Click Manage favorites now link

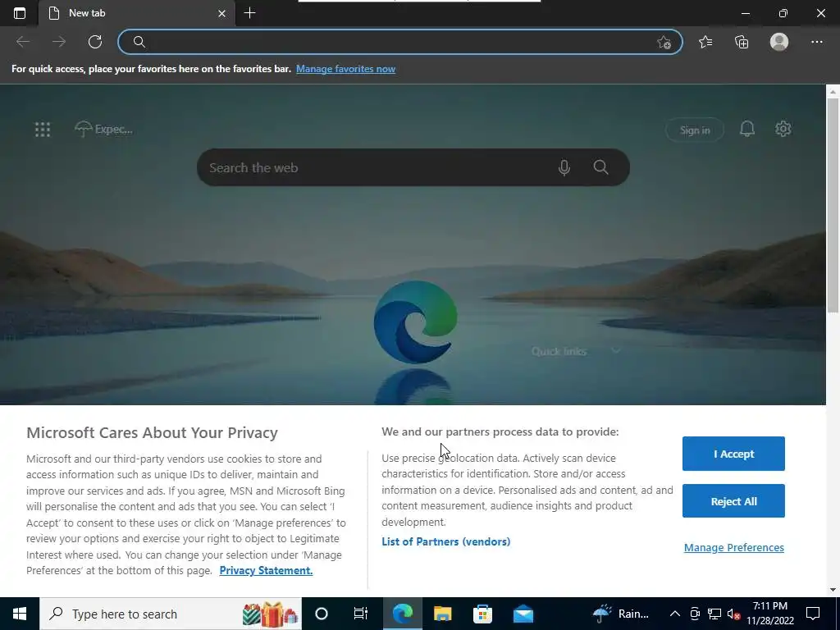point(345,69)
